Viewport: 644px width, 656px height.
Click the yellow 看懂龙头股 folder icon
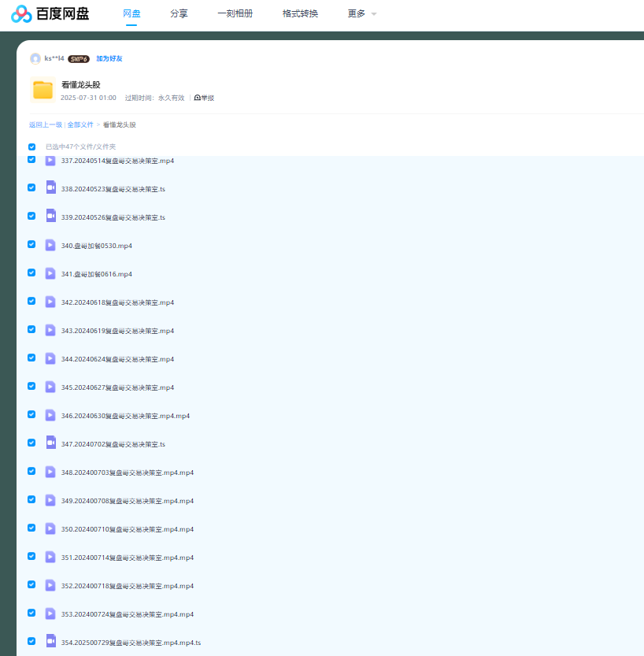(43, 90)
